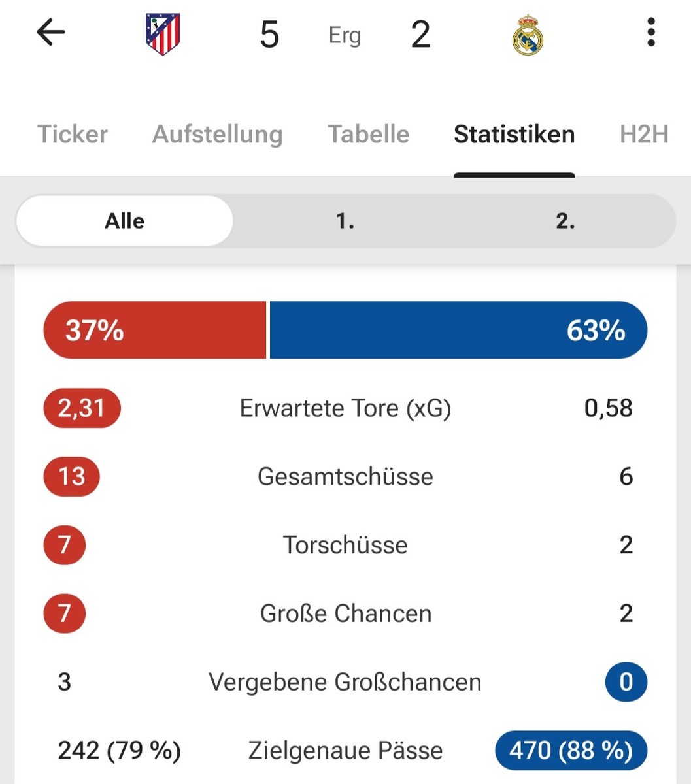
Task: Show first half statistics only
Action: coord(345,221)
